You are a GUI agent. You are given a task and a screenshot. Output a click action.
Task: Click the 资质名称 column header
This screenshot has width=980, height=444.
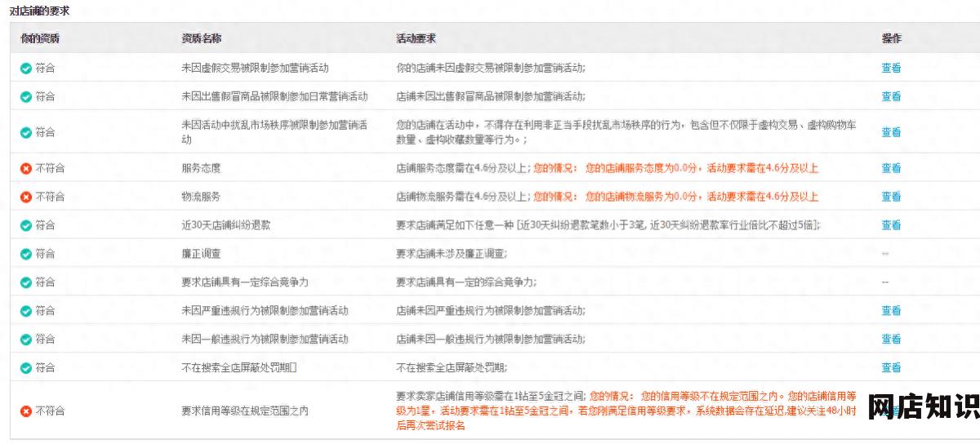(x=201, y=39)
